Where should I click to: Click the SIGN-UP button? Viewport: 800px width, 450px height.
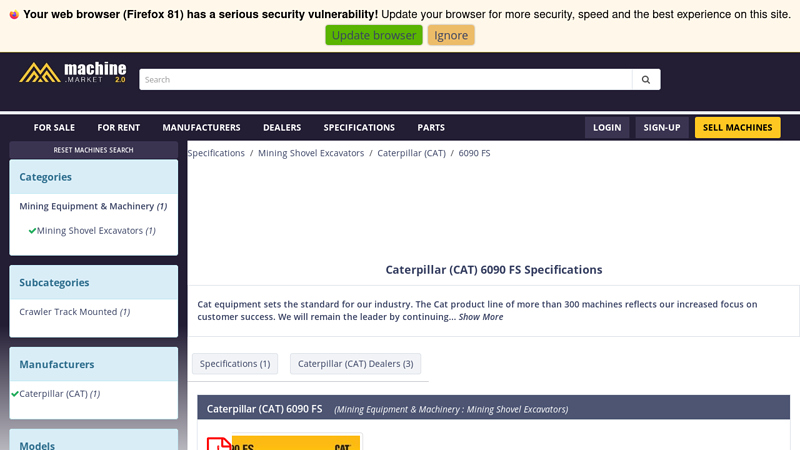[x=662, y=128]
